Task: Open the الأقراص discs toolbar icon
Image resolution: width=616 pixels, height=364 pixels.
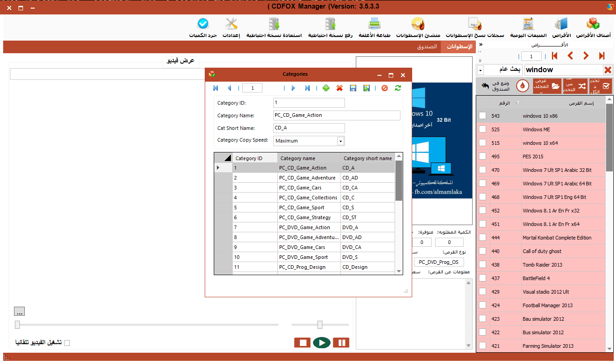Action: [x=561, y=28]
